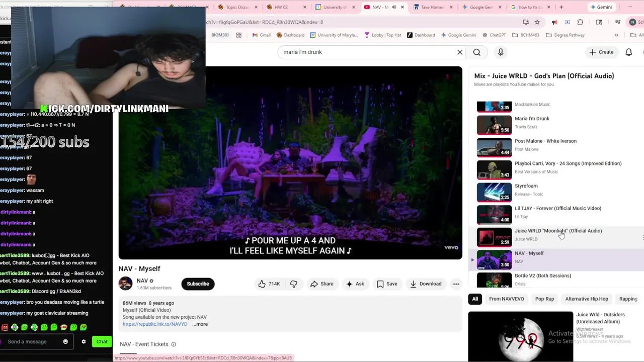Screen dimensions: 644x362
Task: Click the magnifier search button
Action: 476,52
